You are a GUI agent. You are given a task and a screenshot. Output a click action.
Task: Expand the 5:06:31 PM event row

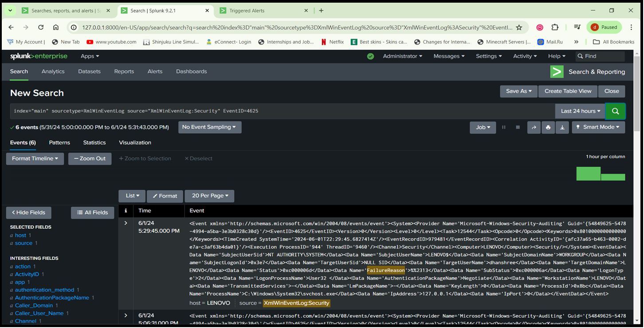point(126,316)
